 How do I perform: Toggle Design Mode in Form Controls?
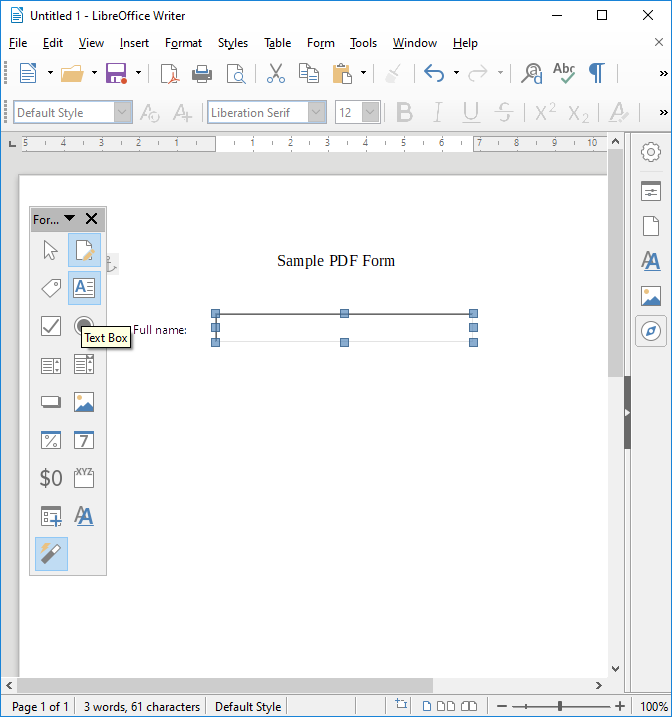tap(84, 250)
